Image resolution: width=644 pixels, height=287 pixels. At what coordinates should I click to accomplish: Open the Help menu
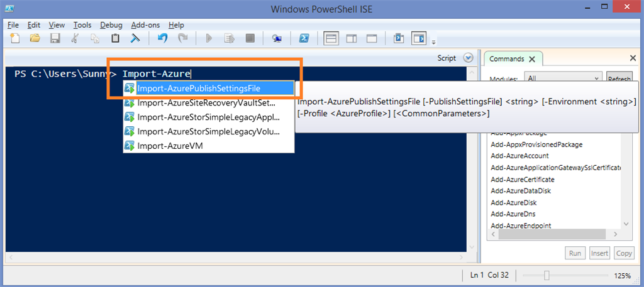point(176,25)
